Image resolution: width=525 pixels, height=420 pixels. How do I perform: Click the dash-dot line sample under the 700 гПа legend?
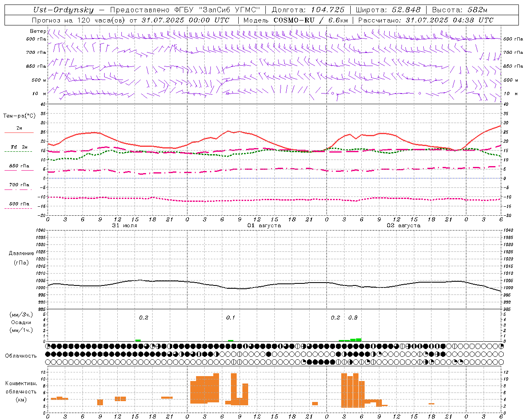[x=18, y=189]
